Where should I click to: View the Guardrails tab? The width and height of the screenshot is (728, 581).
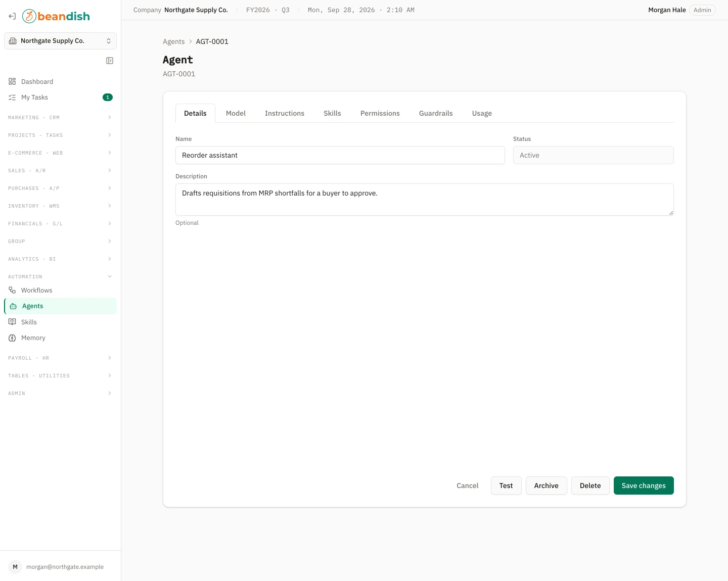[x=436, y=113]
